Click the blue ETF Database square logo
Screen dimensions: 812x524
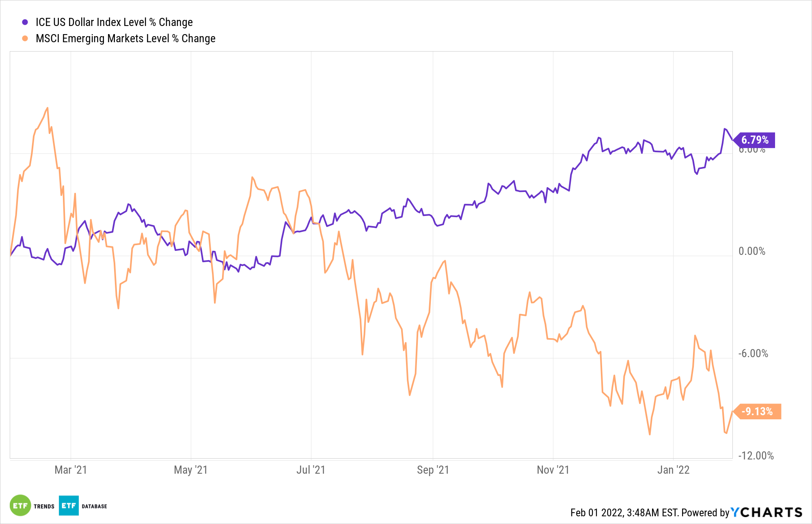(x=69, y=505)
